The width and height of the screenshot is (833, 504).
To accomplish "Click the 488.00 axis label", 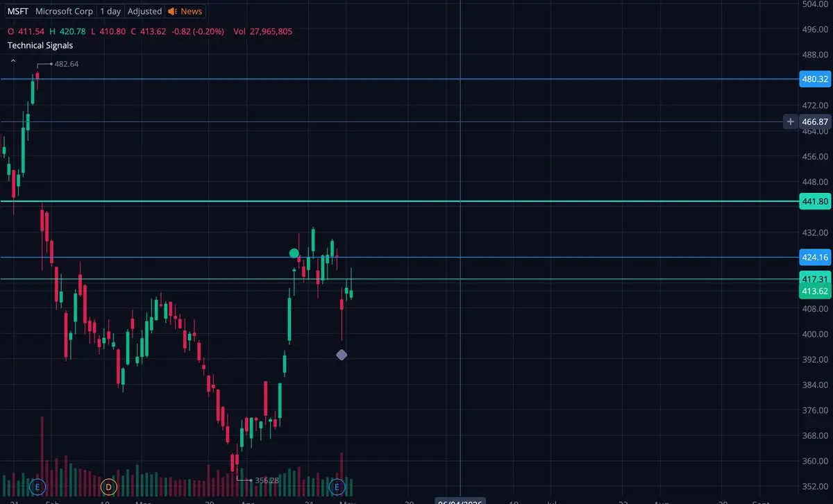I will tap(815, 54).
